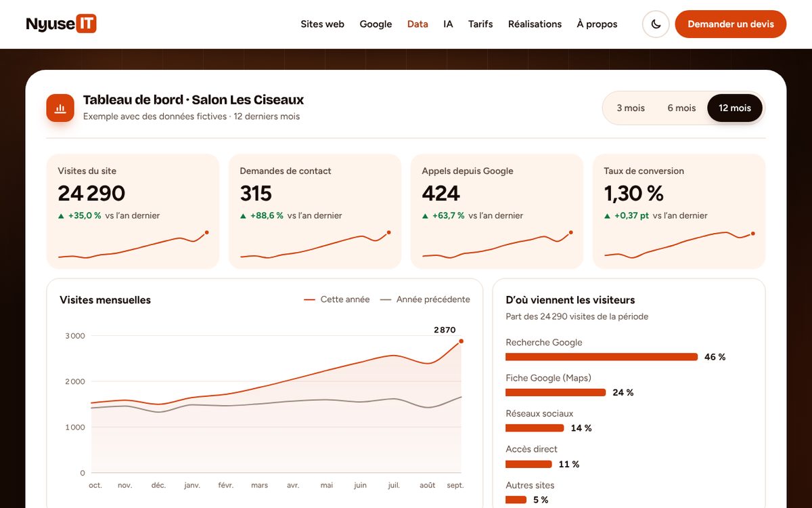This screenshot has height=508, width=812.
Task: Open the Sites web menu item
Action: point(322,24)
